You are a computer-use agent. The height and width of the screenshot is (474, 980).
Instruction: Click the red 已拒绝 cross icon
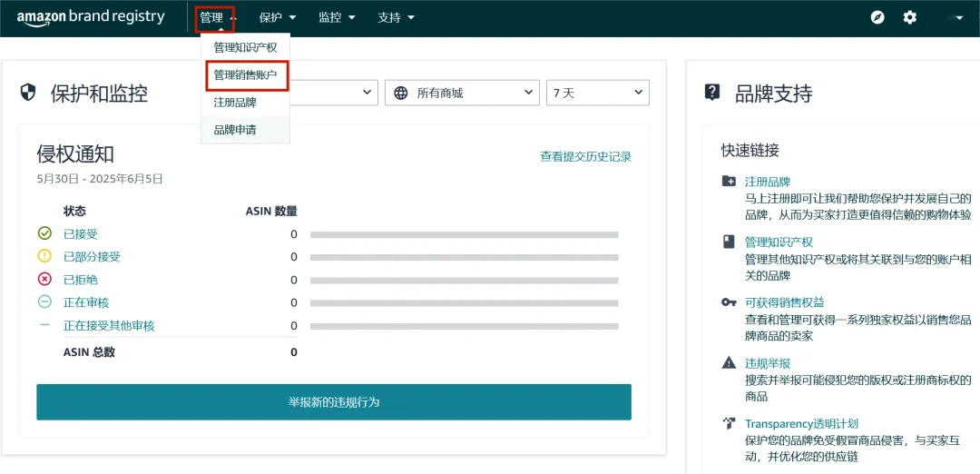coord(44,280)
